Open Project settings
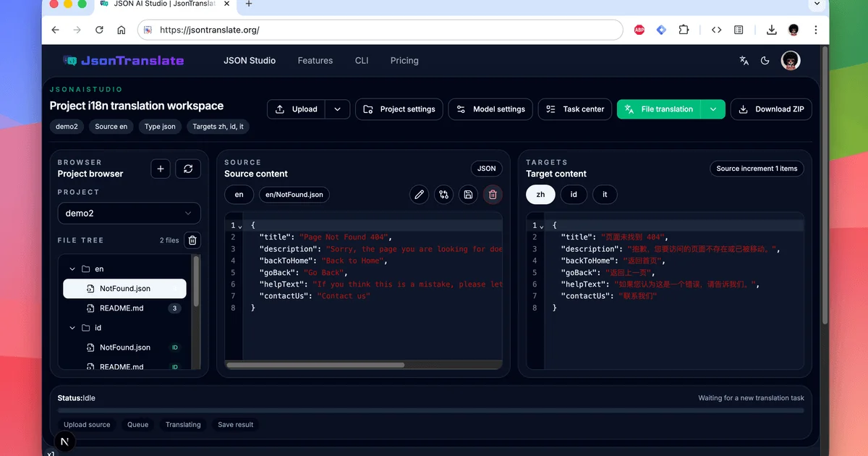 pyautogui.click(x=399, y=109)
